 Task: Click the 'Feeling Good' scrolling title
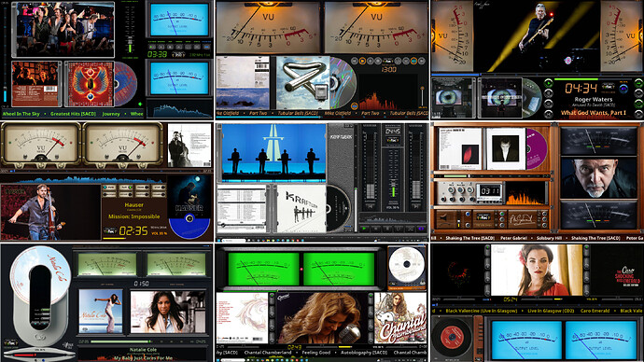coord(316,353)
